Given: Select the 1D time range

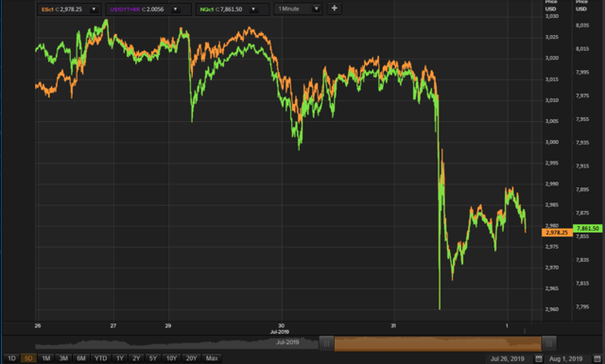Looking at the screenshot, I should tap(11, 358).
